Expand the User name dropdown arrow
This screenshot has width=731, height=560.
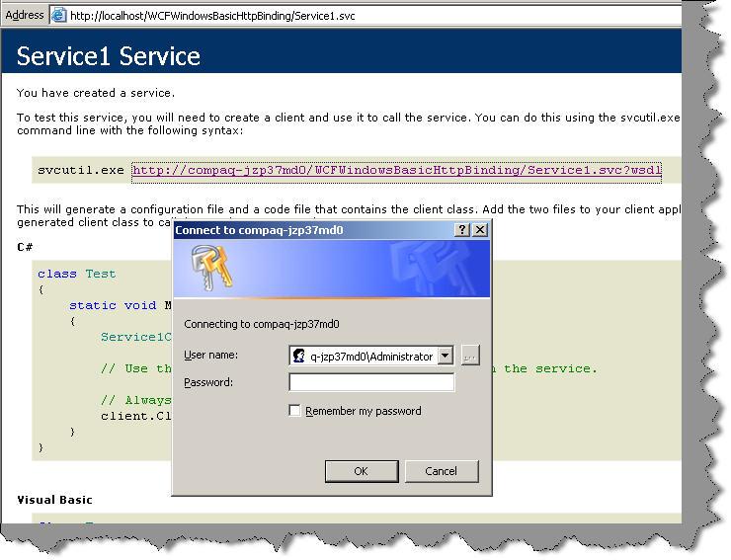pyautogui.click(x=446, y=356)
